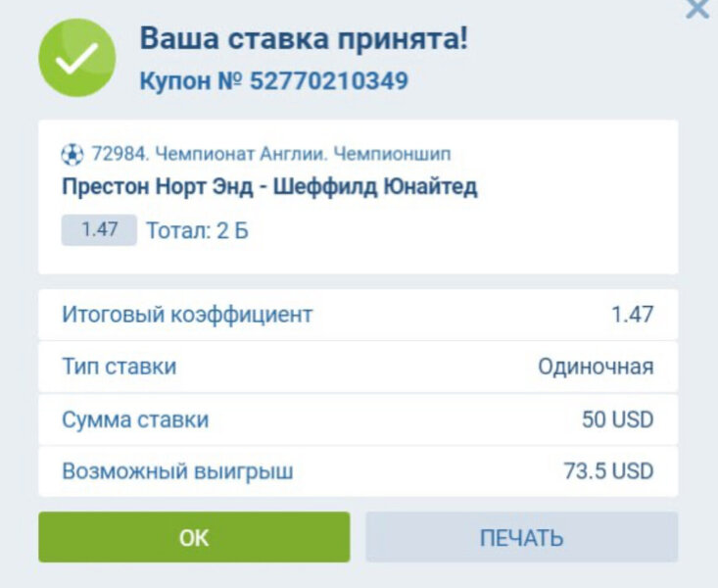The height and width of the screenshot is (588, 718).
Task: Select match Престон Норт Энд - Шеффилд Юнайтед
Action: 269,186
